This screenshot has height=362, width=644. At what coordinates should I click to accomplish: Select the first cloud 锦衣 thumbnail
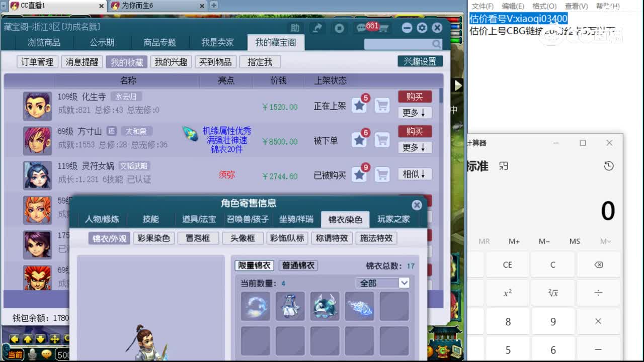(x=255, y=306)
